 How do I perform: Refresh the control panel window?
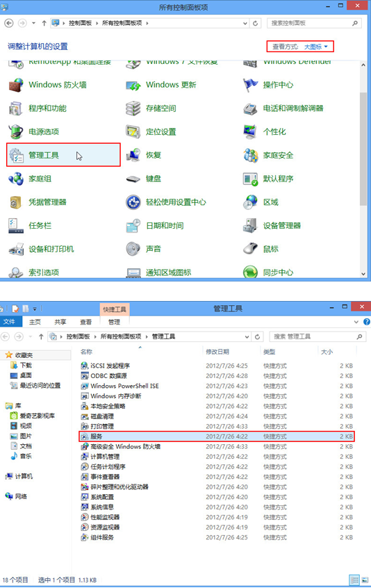coord(255,23)
